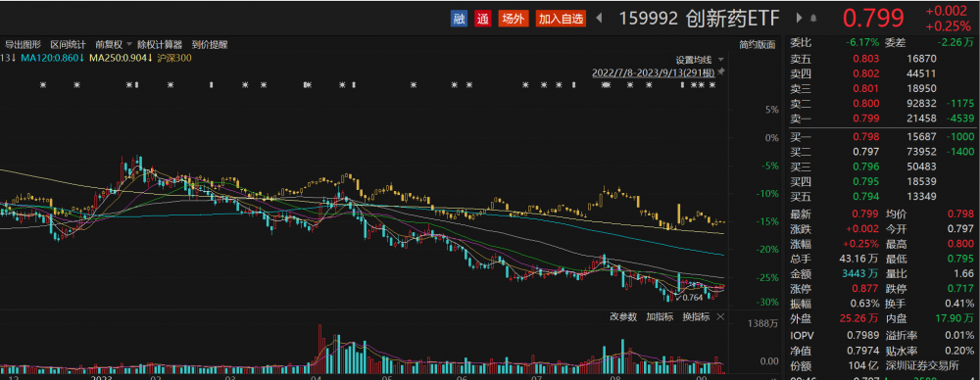Click the 卖一 volume 21458
980x380 pixels.
click(922, 119)
